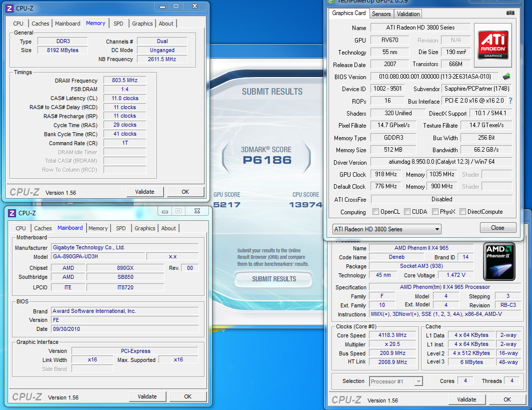Select the Graphics Card tab in GPU-Z
The image size is (532, 410).
point(349,13)
